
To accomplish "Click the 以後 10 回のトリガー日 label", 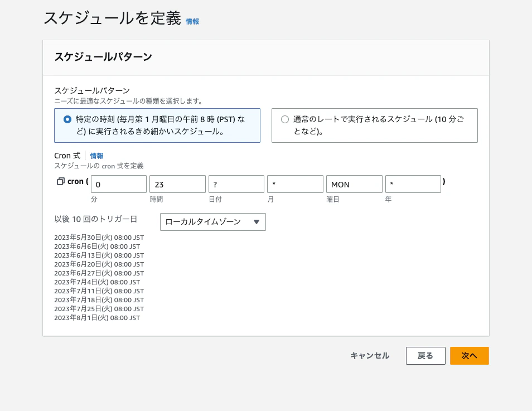I will (96, 219).
